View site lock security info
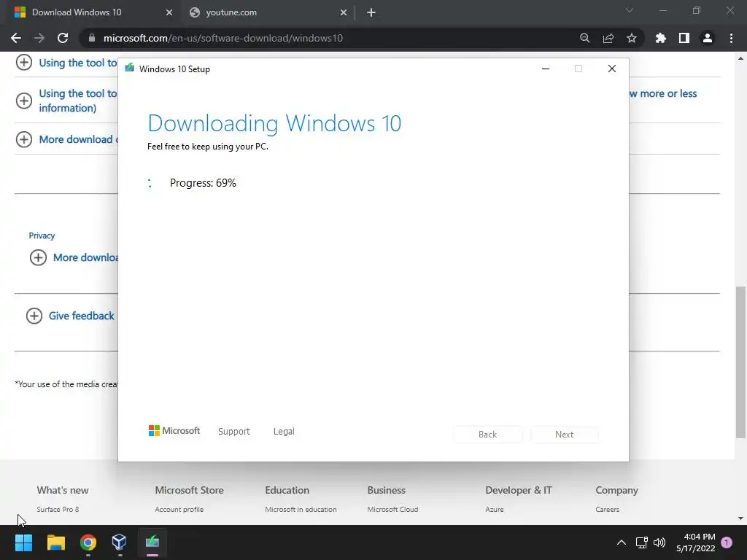This screenshot has height=560, width=747. pyautogui.click(x=91, y=38)
